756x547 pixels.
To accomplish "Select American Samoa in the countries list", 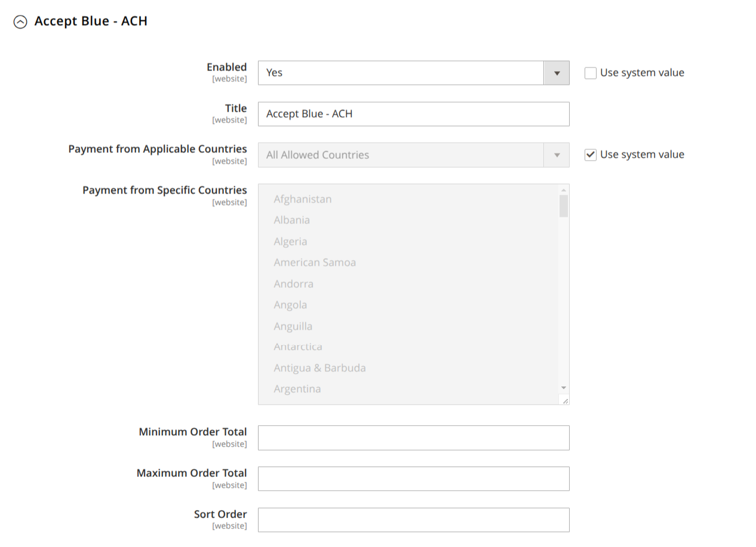I will click(x=315, y=262).
